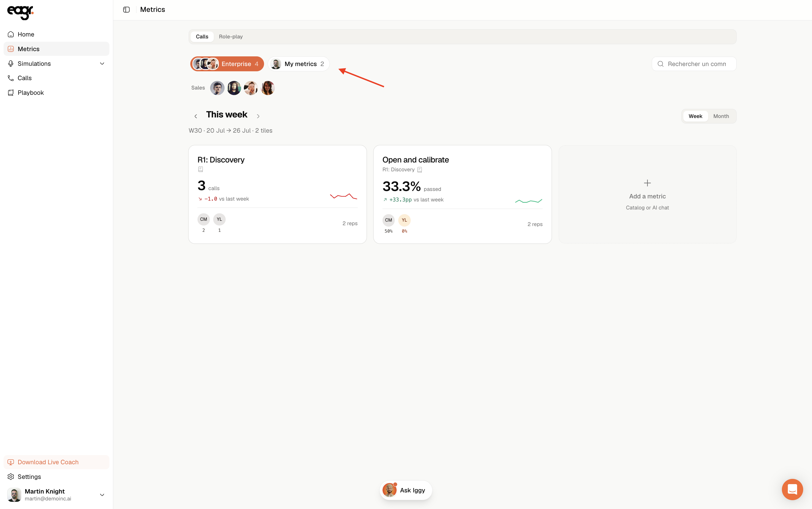Image resolution: width=812 pixels, height=509 pixels.
Task: Click the search input field
Action: (694, 64)
